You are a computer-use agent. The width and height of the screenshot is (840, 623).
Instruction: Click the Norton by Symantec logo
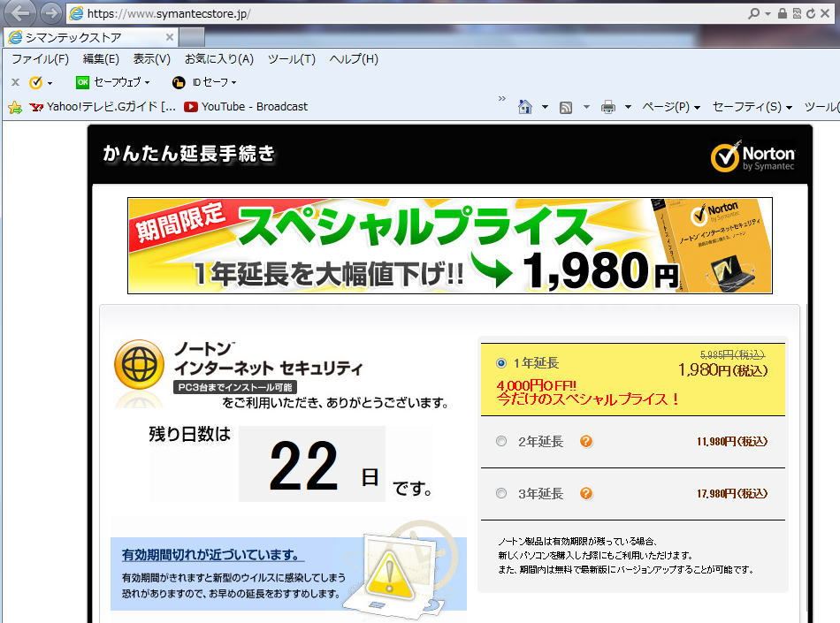pos(752,156)
